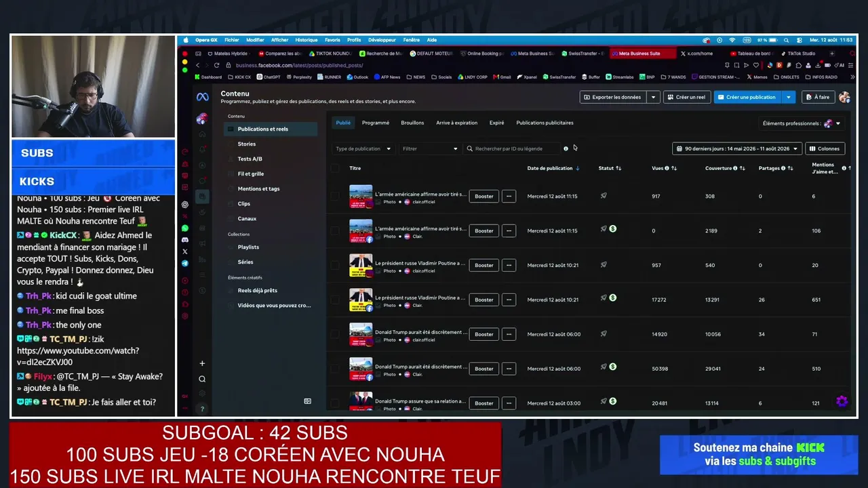Screen dimensions: 868x488
Task: Check the box for the 2189-coverage L'armée américaine post
Action: (335, 230)
